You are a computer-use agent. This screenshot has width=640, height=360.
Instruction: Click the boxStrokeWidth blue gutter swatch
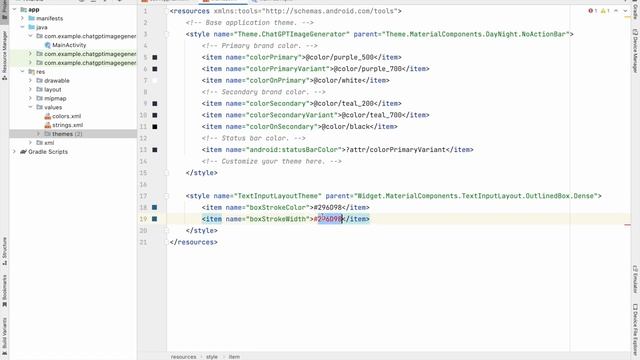(155, 219)
